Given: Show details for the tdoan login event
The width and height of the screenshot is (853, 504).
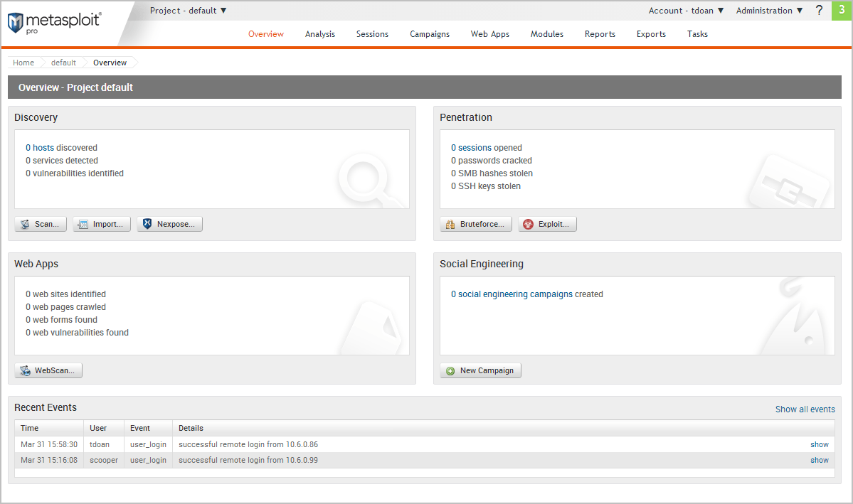Looking at the screenshot, I should (820, 444).
